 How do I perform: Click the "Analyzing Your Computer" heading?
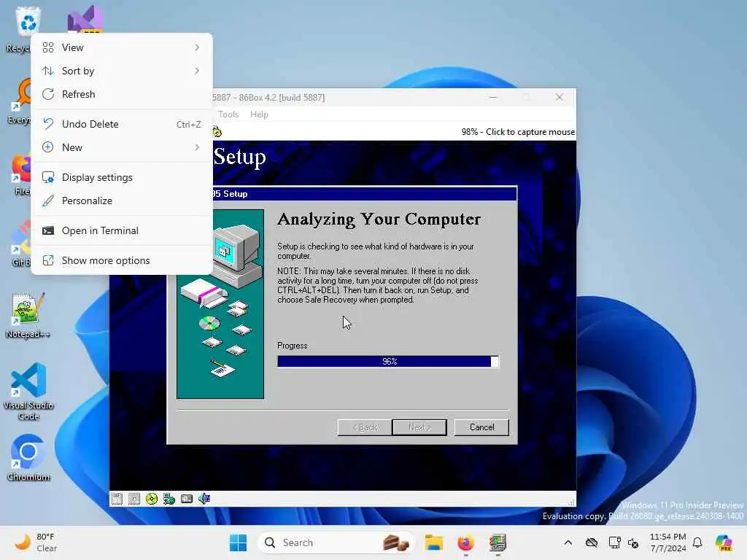[x=379, y=219]
